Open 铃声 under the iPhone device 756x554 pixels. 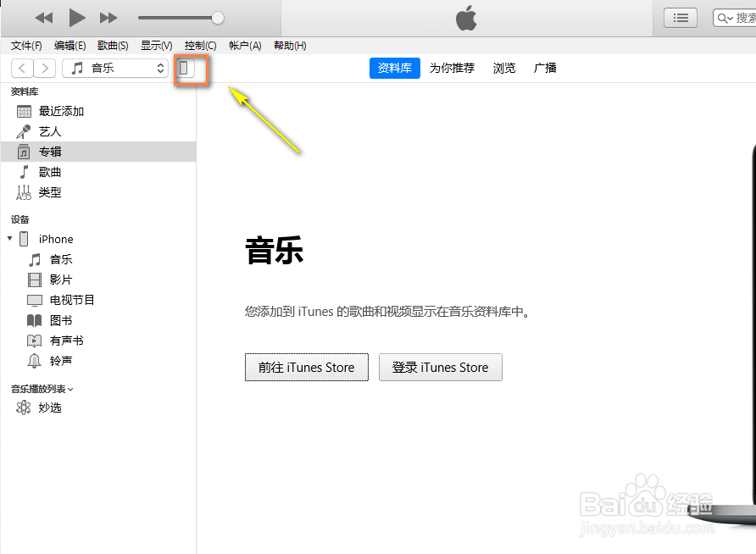[x=98, y=361]
